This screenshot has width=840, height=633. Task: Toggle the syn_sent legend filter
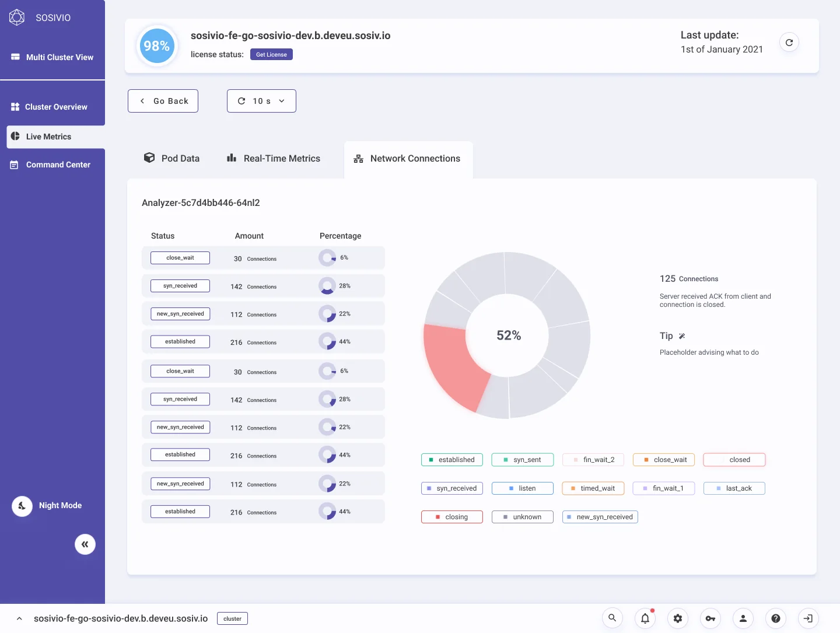523,460
